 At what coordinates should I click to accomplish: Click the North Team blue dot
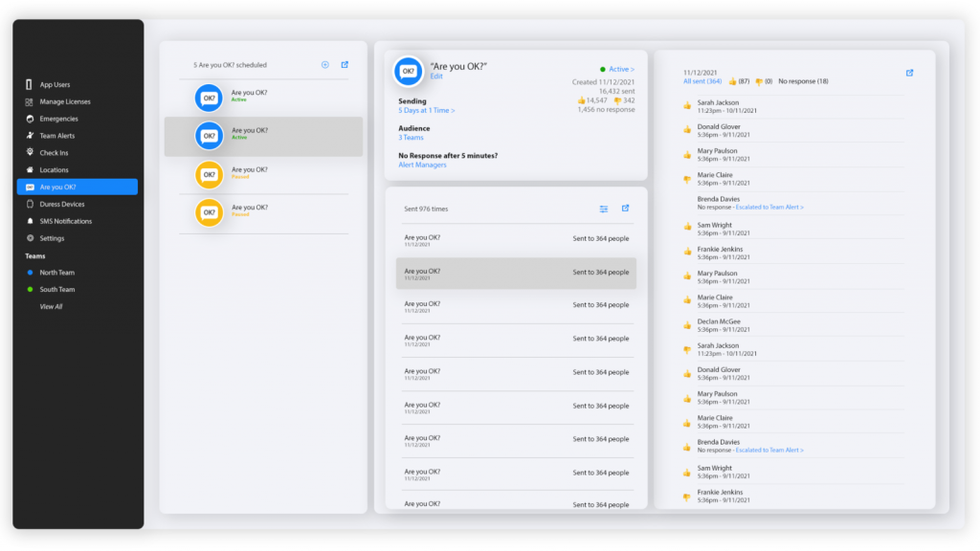coord(30,273)
